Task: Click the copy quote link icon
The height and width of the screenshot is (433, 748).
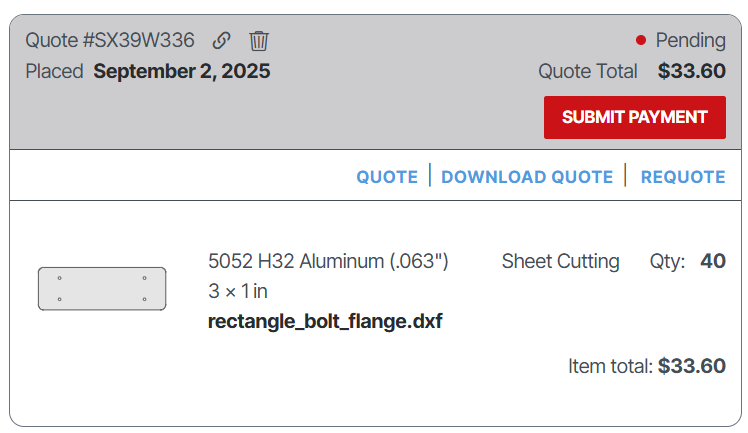Action: coord(222,41)
